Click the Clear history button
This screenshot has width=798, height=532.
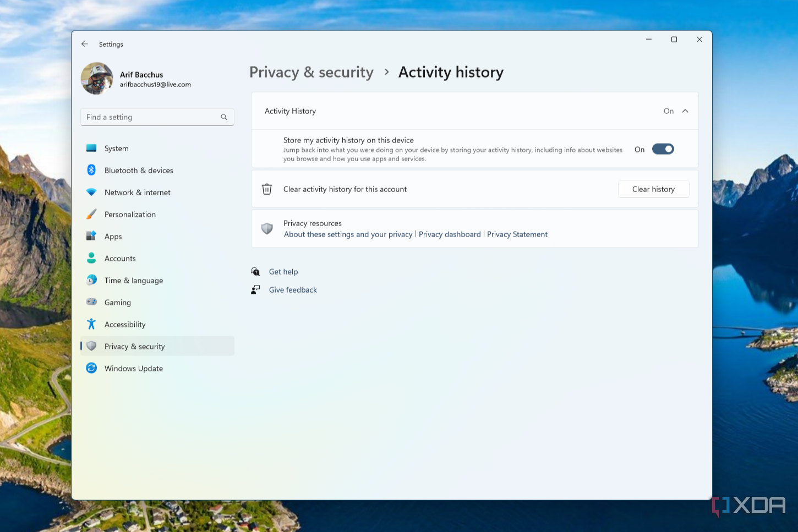(653, 189)
